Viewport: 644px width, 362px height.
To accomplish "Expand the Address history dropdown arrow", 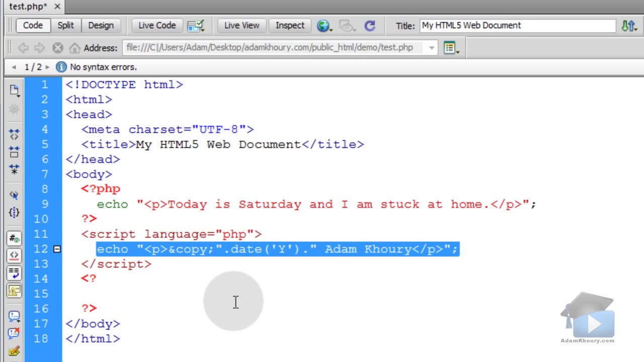I will [x=432, y=48].
